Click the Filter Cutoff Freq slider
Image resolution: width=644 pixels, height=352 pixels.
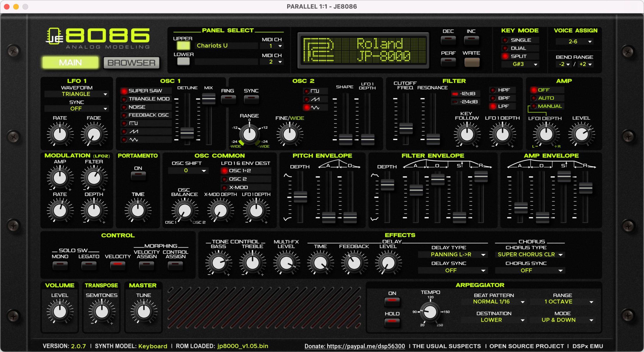coord(406,128)
